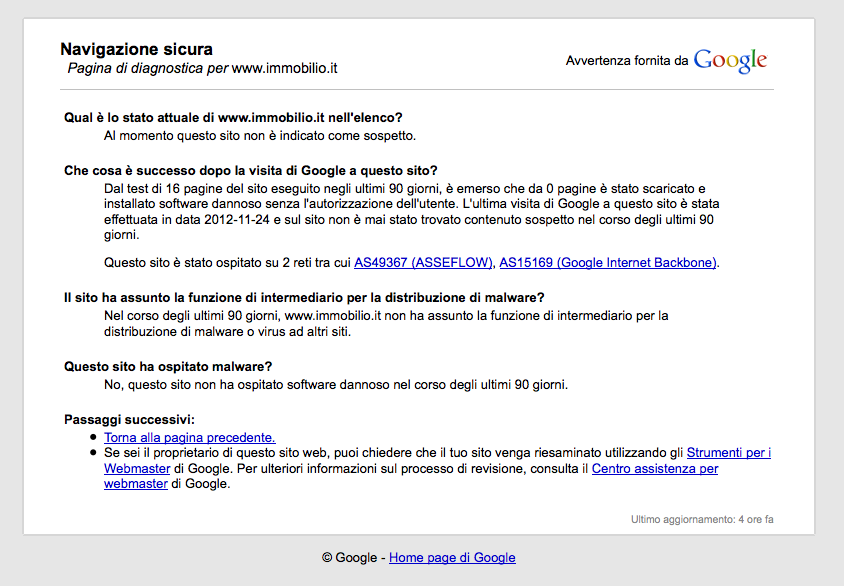Click the heading about 'funzione di intermediario'
Screen dimensions: 844x586
304,297
